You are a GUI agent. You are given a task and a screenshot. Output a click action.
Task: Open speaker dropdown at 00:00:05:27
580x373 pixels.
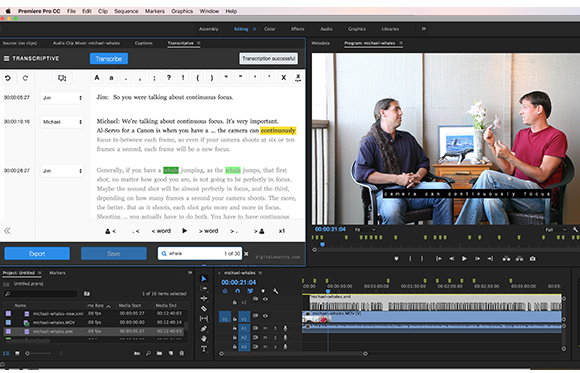[62, 98]
